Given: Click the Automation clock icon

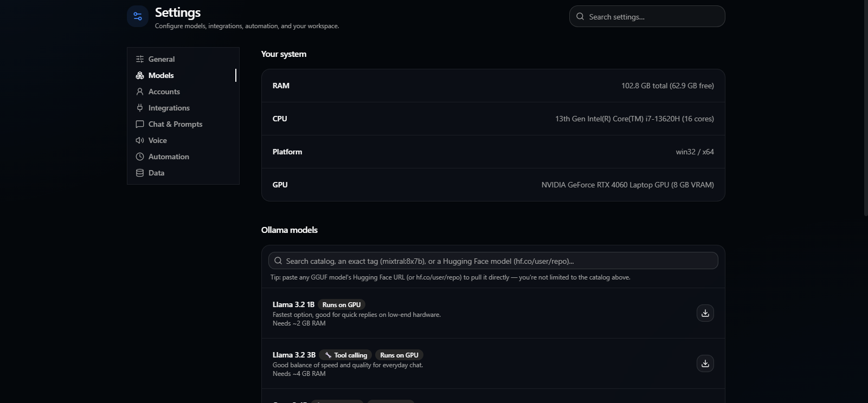Looking at the screenshot, I should click(x=140, y=157).
